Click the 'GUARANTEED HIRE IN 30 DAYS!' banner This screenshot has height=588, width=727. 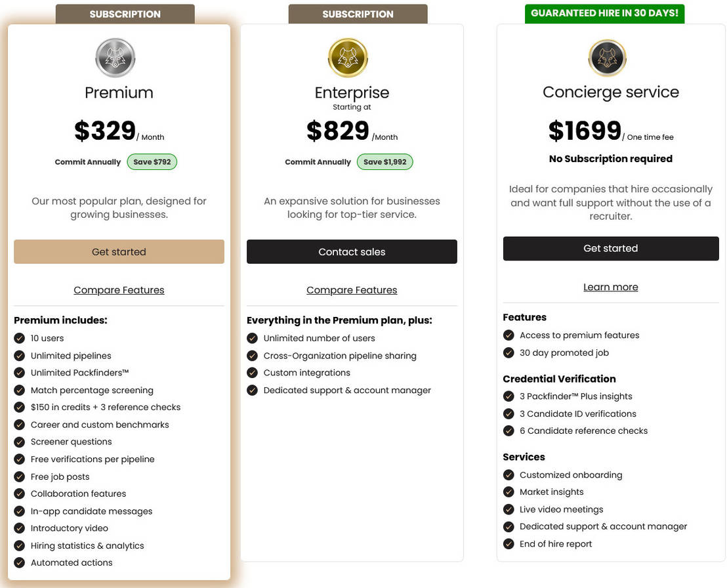(604, 12)
